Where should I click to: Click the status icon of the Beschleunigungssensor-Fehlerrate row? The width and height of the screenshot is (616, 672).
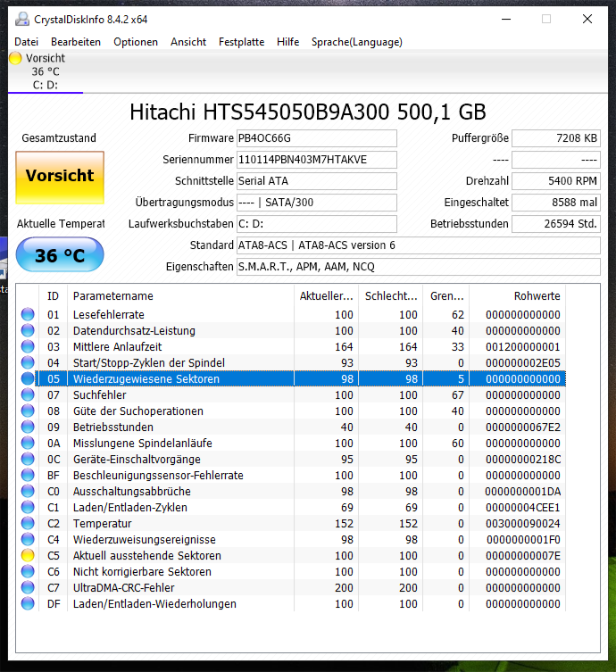(x=28, y=475)
